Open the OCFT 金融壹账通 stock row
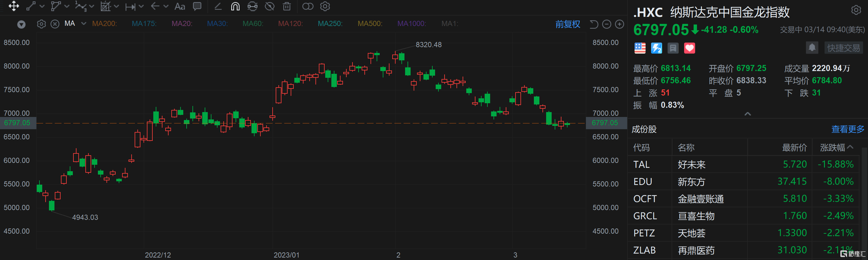868x260 pixels. point(744,199)
